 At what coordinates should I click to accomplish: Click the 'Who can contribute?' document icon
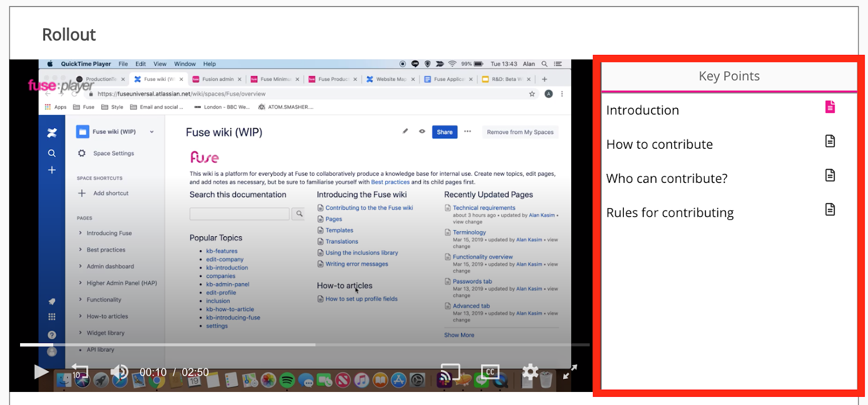pyautogui.click(x=830, y=175)
